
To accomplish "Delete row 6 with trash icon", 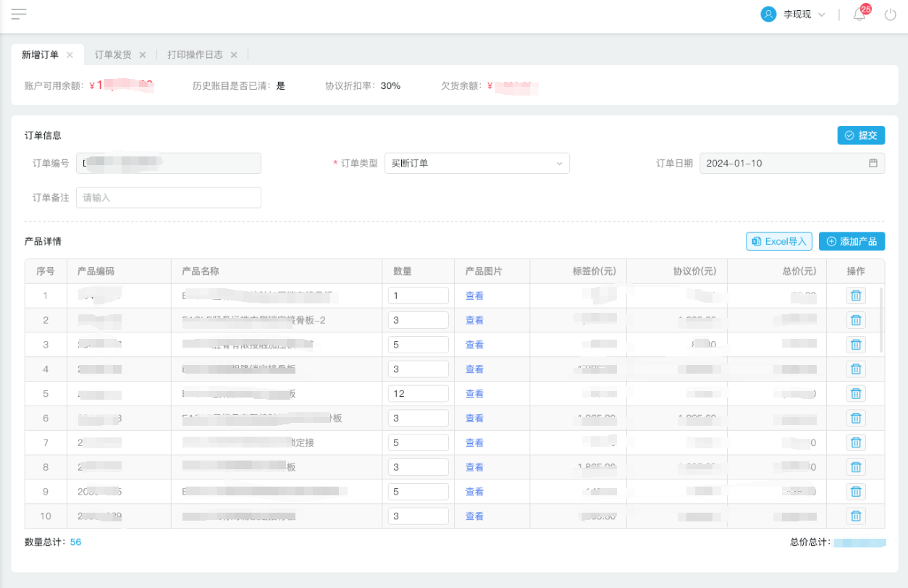I will click(x=856, y=418).
